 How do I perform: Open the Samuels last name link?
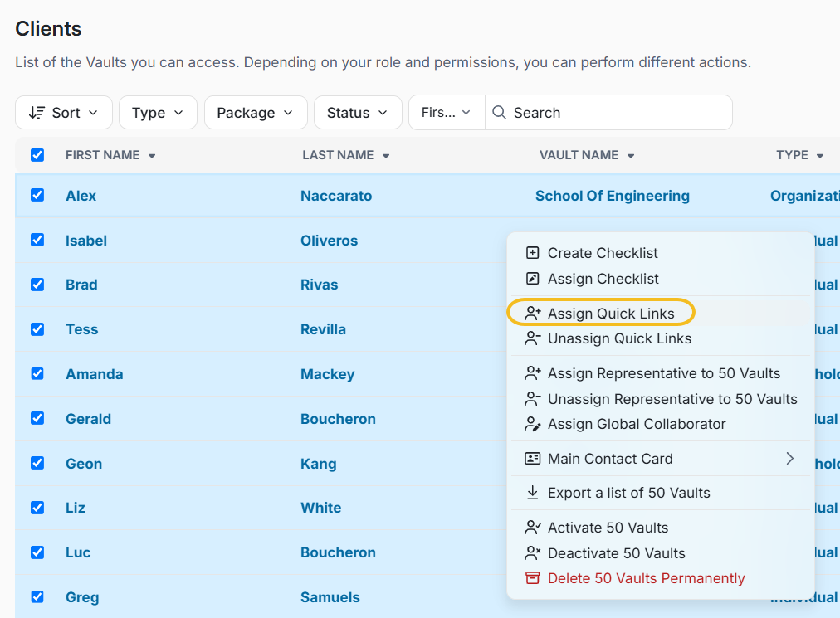[330, 597]
